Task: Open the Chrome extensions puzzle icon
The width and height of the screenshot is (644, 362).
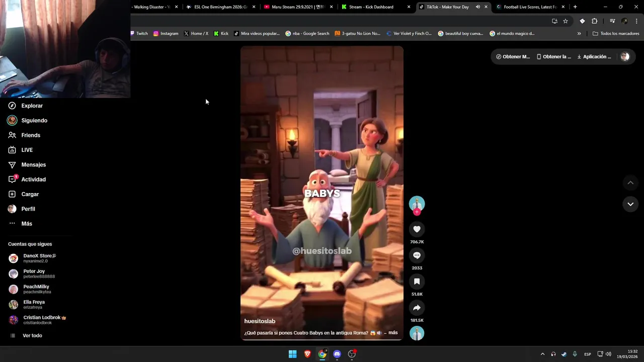Action: click(595, 21)
